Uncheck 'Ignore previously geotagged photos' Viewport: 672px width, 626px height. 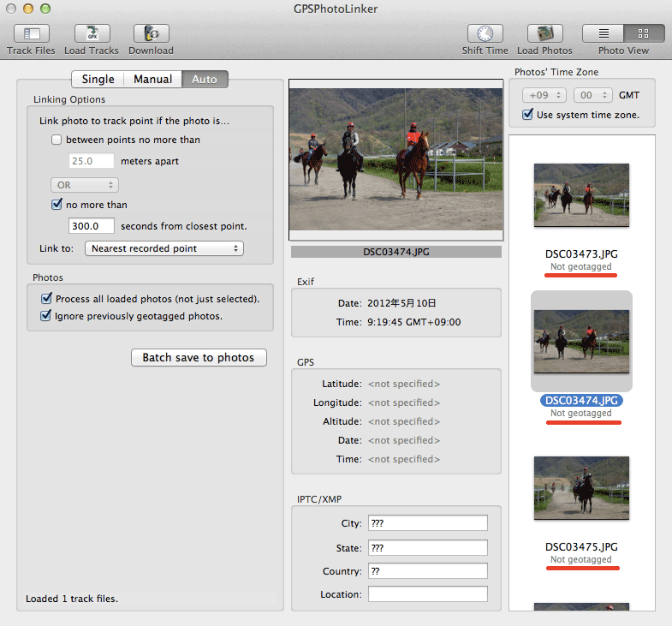[x=46, y=316]
